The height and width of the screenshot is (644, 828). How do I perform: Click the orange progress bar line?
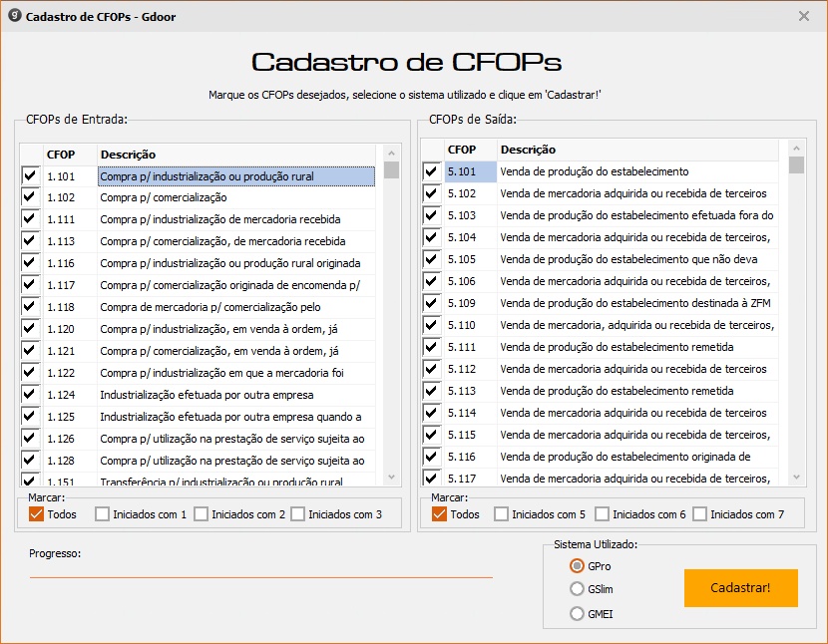point(260,577)
